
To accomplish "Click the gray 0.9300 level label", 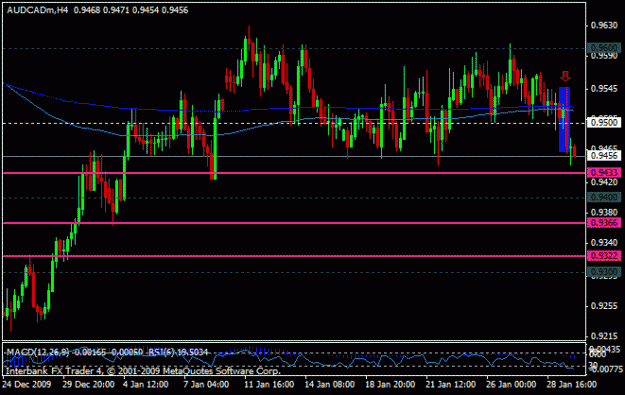I will pos(604,272).
